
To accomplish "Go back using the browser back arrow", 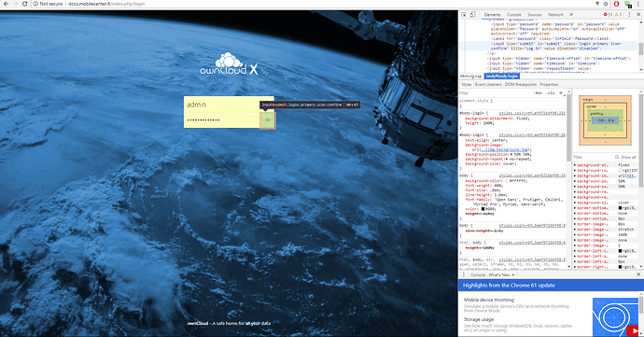I will click(x=6, y=4).
